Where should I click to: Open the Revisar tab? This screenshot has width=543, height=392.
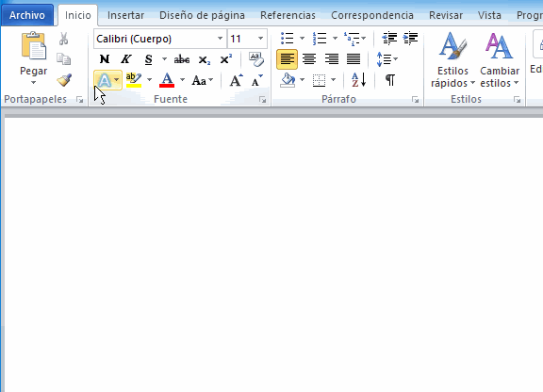(446, 15)
